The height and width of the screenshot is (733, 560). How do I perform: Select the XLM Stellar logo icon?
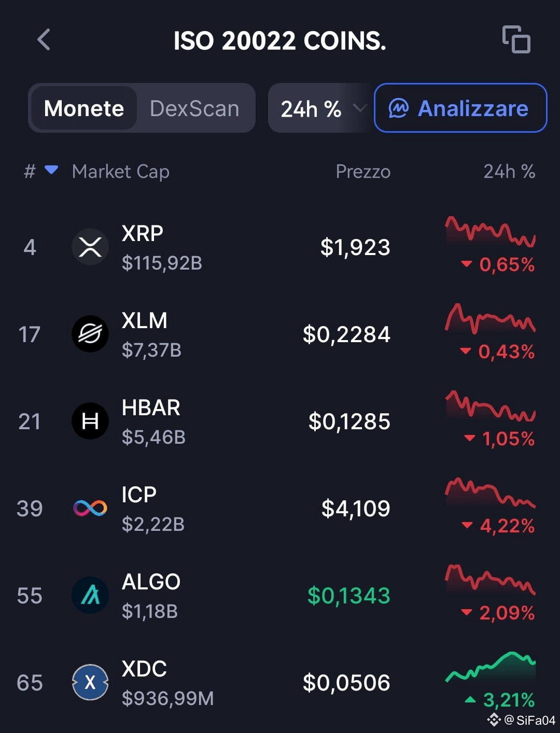pos(90,334)
